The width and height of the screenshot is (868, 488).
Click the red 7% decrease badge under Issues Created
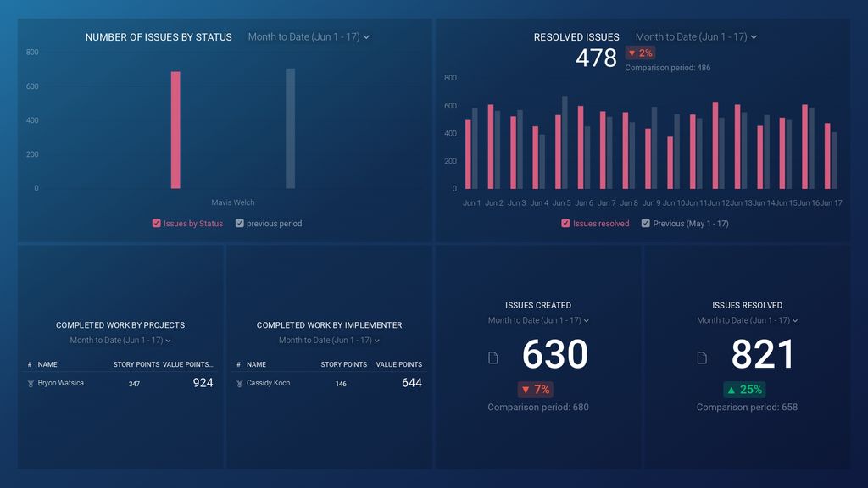pyautogui.click(x=534, y=390)
